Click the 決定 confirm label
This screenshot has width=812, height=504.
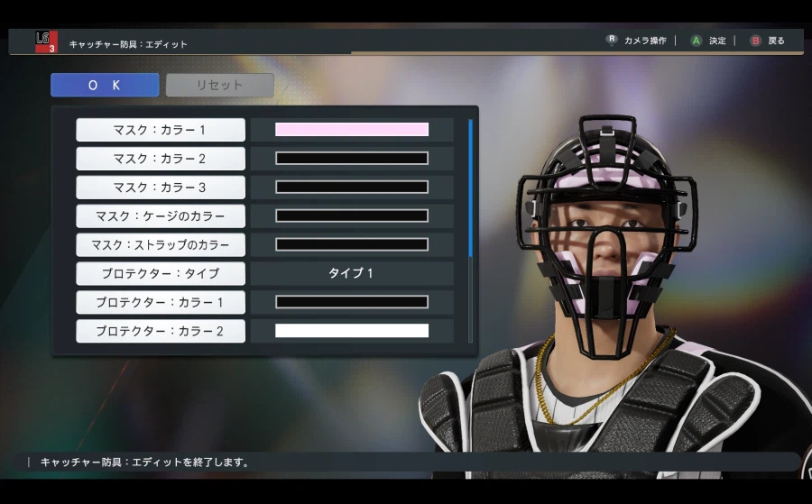pyautogui.click(x=717, y=41)
